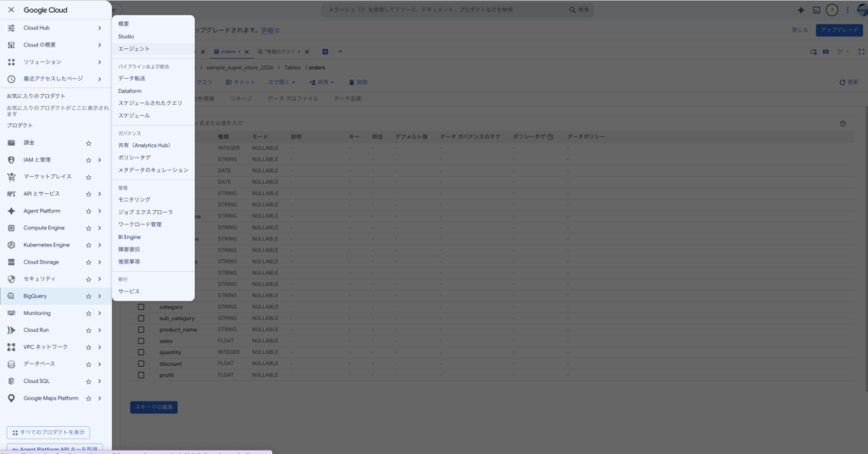The height and width of the screenshot is (454, 868).
Task: Click the 最近アクセスしたページ clock icon
Action: coord(11,79)
